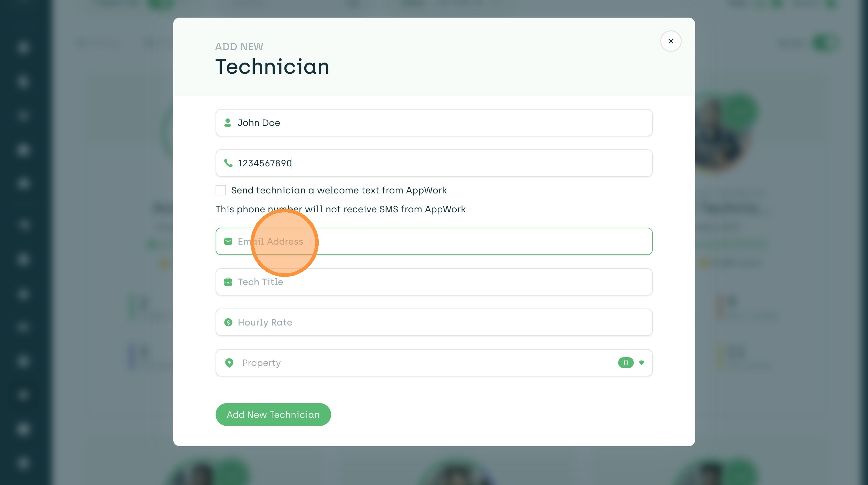Click the name field containing John Doe
Image resolution: width=868 pixels, height=485 pixels.
438,123
